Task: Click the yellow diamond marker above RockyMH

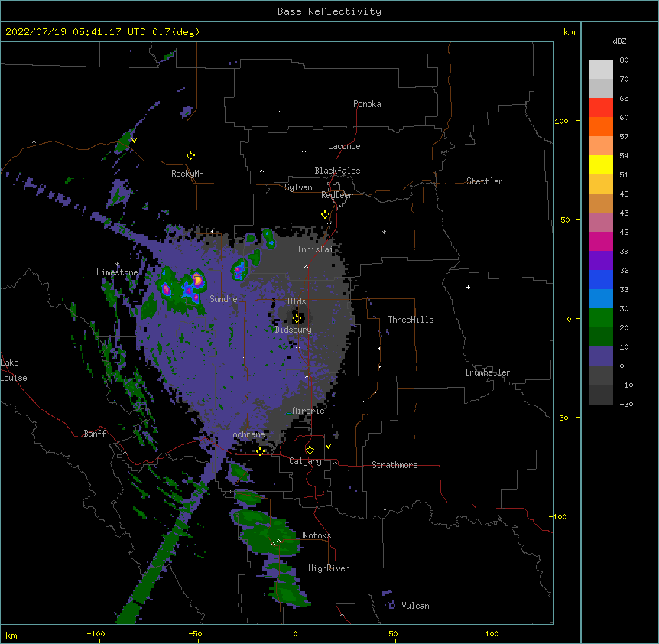Action: coord(190,156)
